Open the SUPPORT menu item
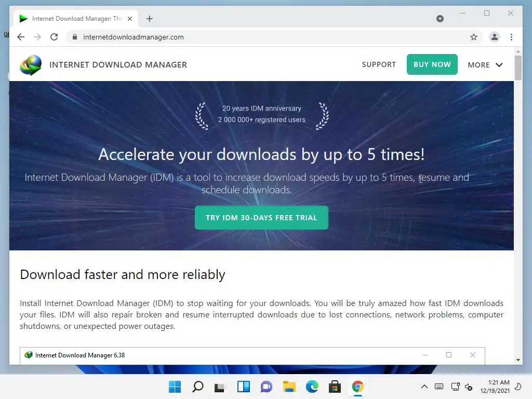 (379, 64)
